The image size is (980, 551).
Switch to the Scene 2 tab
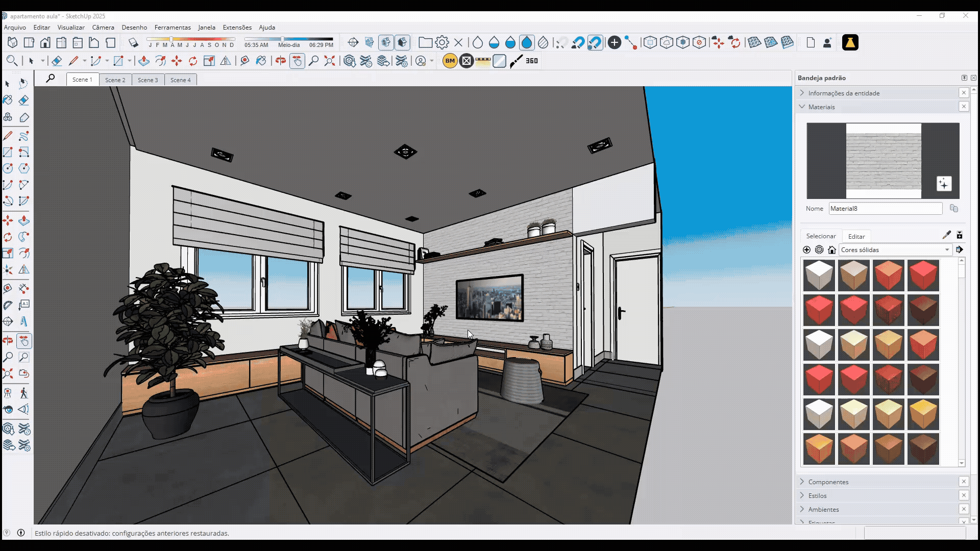115,80
